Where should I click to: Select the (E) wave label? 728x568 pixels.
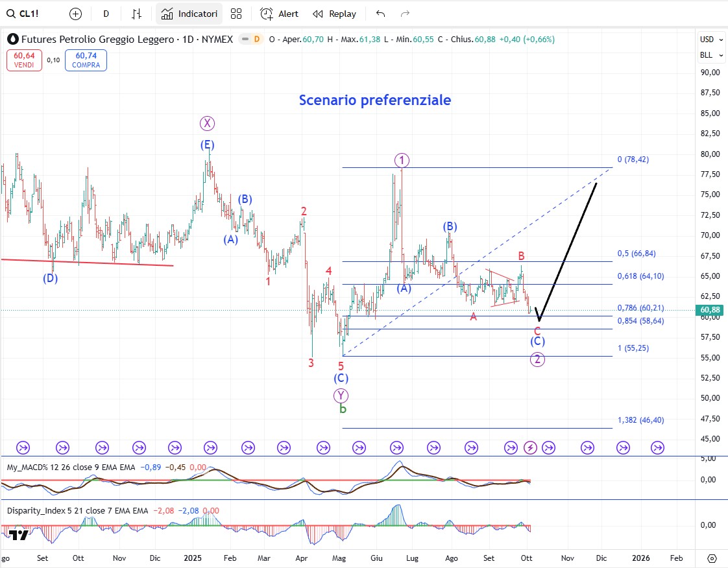(x=208, y=145)
